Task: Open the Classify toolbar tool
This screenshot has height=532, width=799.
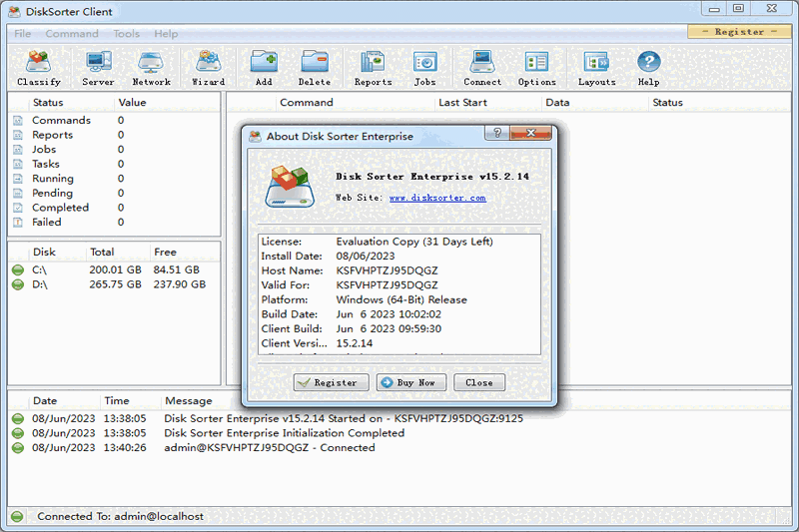Action: (39, 68)
